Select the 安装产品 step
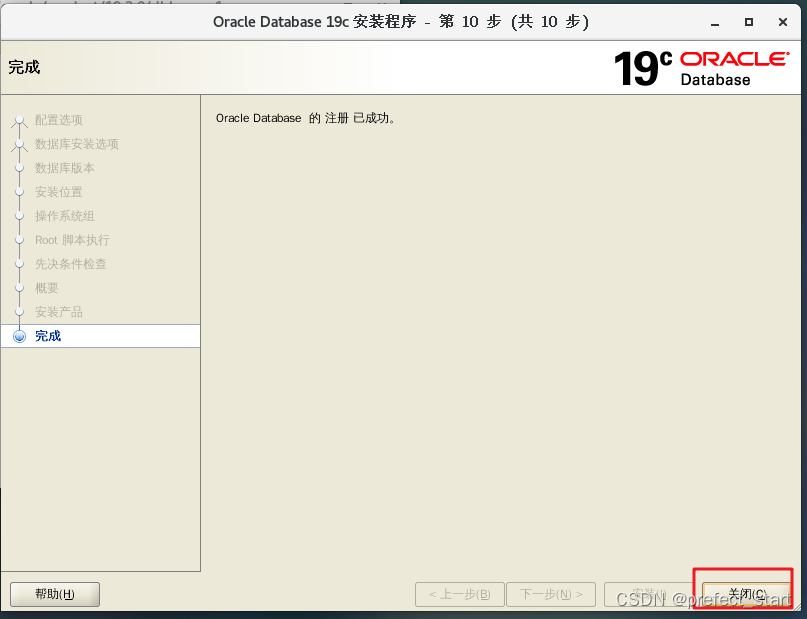807x619 pixels. point(59,312)
